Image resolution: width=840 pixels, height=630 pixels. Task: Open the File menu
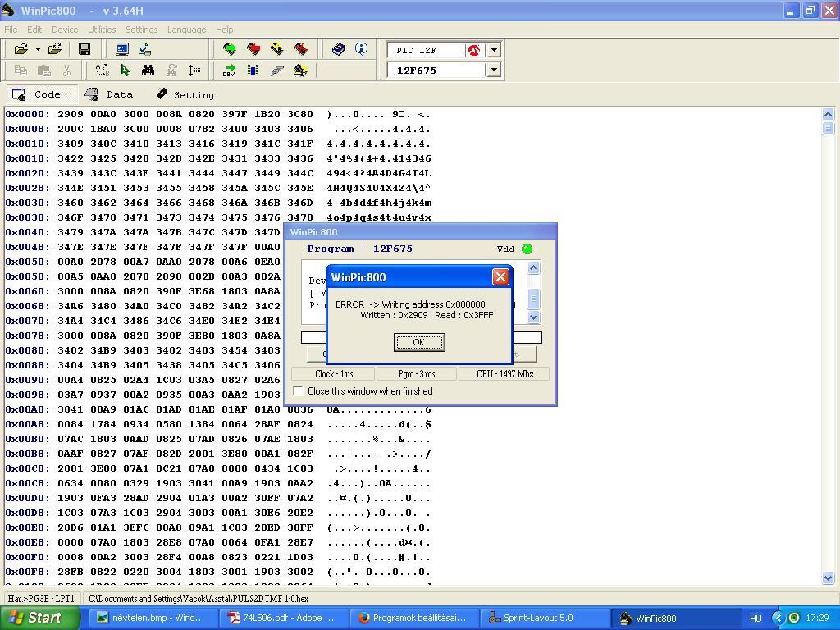11,30
